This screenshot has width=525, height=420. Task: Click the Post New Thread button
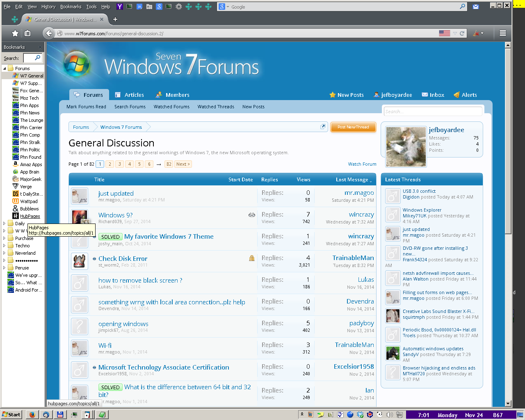pos(353,127)
